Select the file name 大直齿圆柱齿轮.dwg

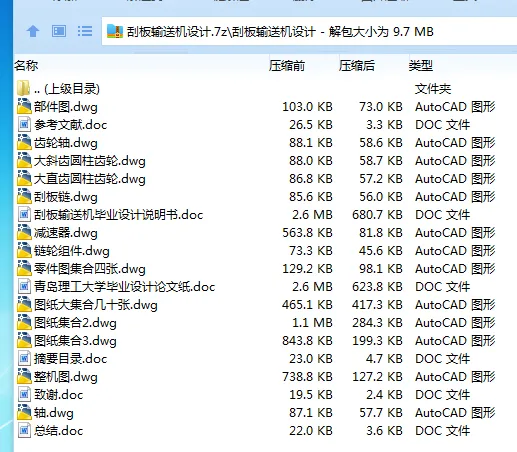coord(90,179)
